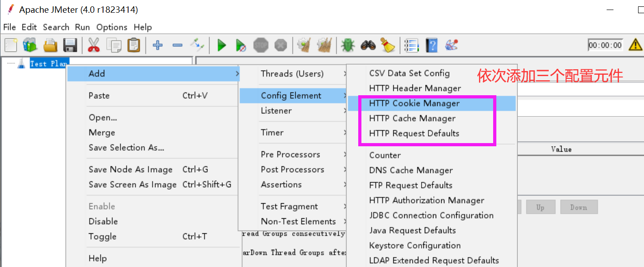Save the test plan with floppy icon

pos(70,45)
